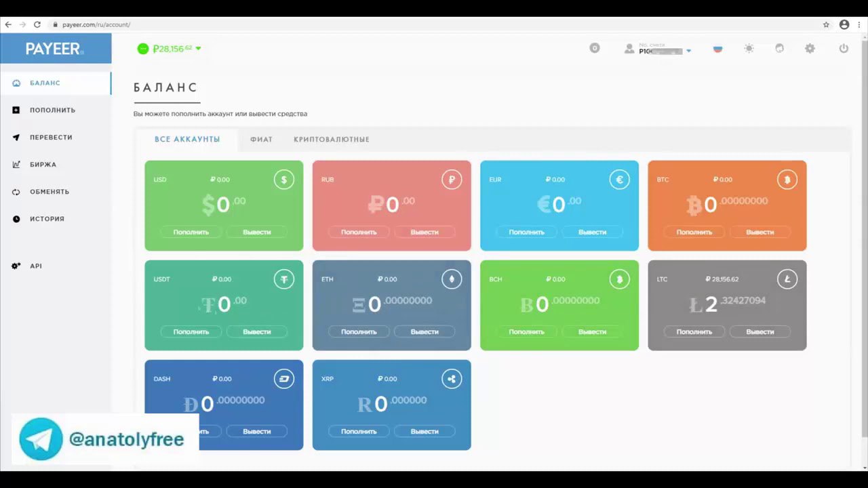
Task: Click the Обменять arrows icon
Action: tap(16, 192)
